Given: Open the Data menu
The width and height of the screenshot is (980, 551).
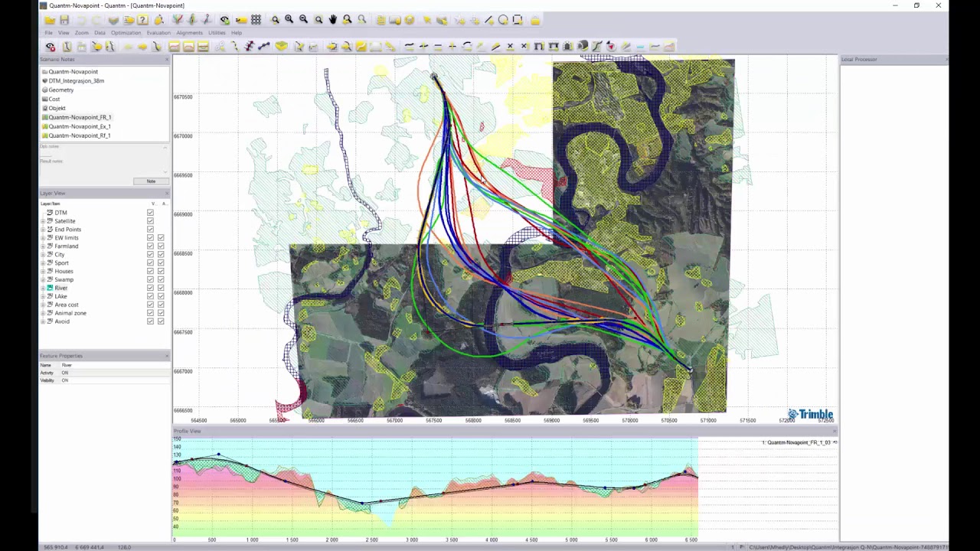Looking at the screenshot, I should pyautogui.click(x=100, y=33).
